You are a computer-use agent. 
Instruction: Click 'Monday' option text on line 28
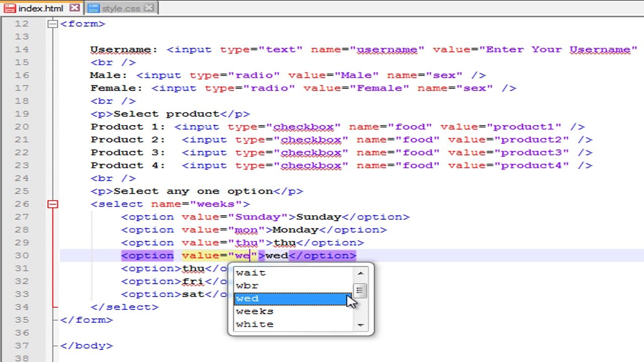(x=295, y=230)
